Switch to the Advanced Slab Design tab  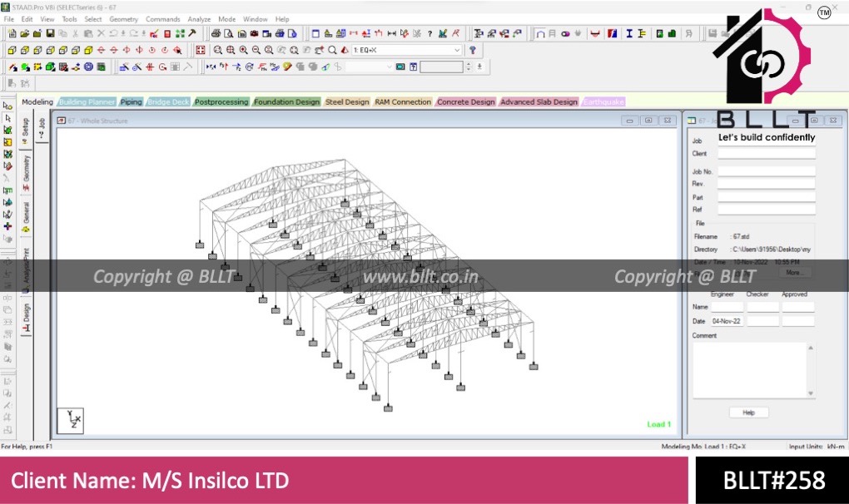point(539,101)
